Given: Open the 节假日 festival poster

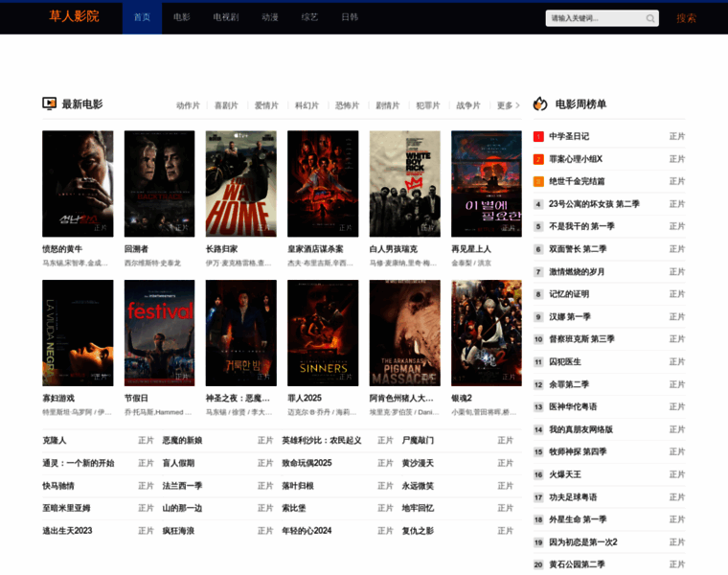Looking at the screenshot, I should pos(159,333).
